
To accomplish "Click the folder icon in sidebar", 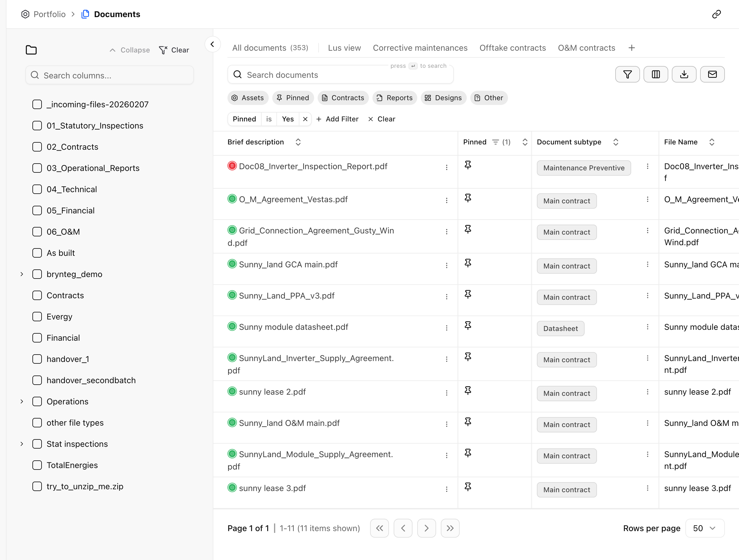I will point(31,50).
